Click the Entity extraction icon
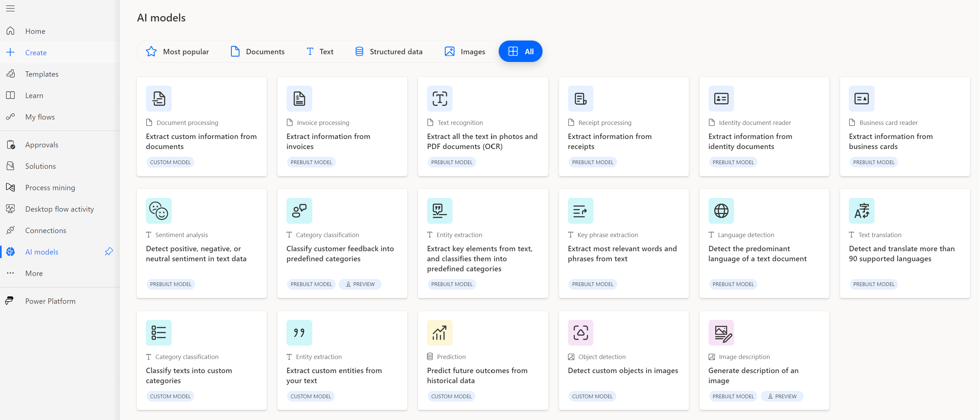This screenshot has width=980, height=420. point(439,210)
